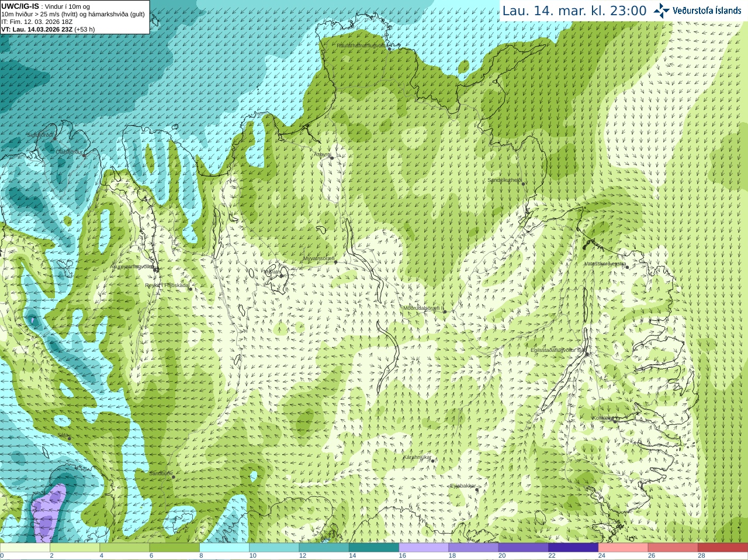Click the legend value '16'
Viewport: 748px width, 560px height.
(x=402, y=556)
